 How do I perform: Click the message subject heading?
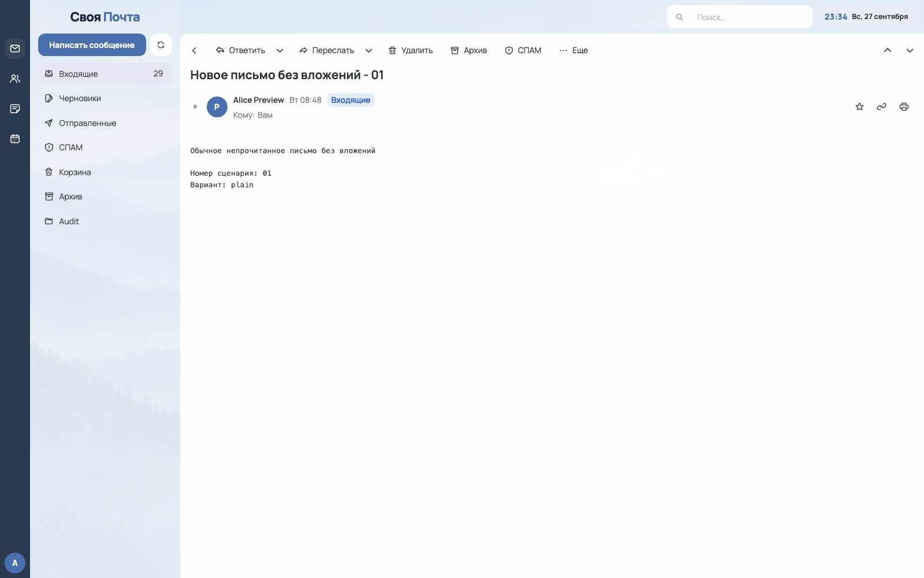click(287, 75)
